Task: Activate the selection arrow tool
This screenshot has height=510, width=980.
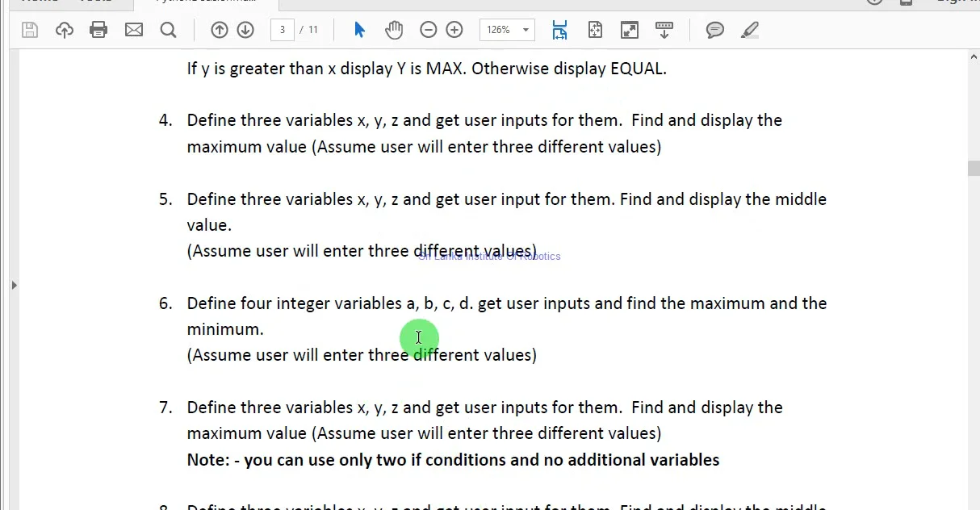Action: (360, 30)
